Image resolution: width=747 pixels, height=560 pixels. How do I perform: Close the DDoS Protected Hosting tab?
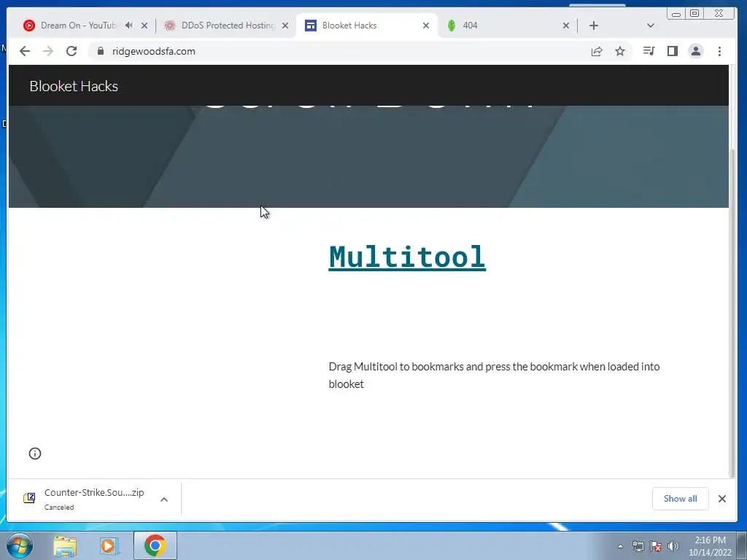point(285,26)
